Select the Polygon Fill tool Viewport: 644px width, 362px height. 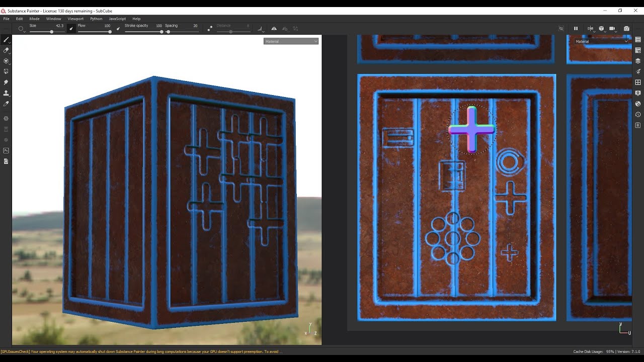coord(6,71)
